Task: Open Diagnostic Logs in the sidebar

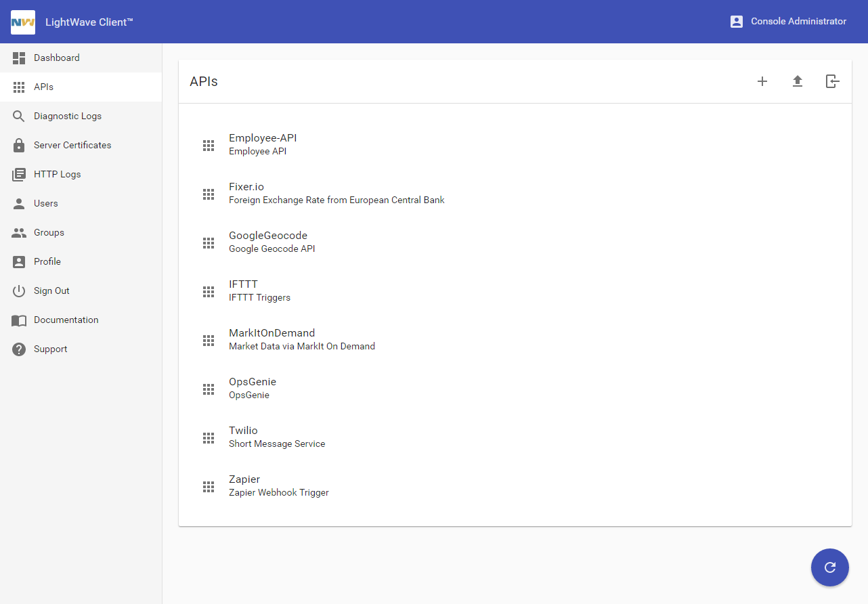Action: (x=68, y=116)
